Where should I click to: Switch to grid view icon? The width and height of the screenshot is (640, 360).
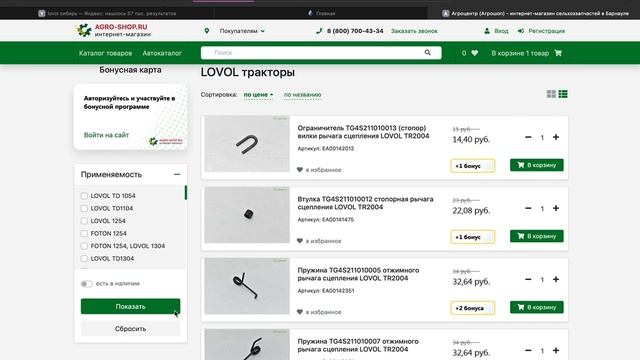551,94
